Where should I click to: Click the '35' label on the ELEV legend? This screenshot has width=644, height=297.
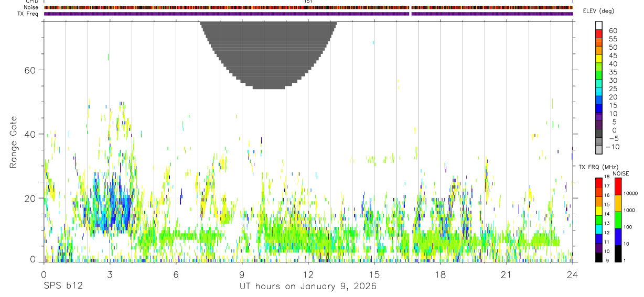point(613,72)
